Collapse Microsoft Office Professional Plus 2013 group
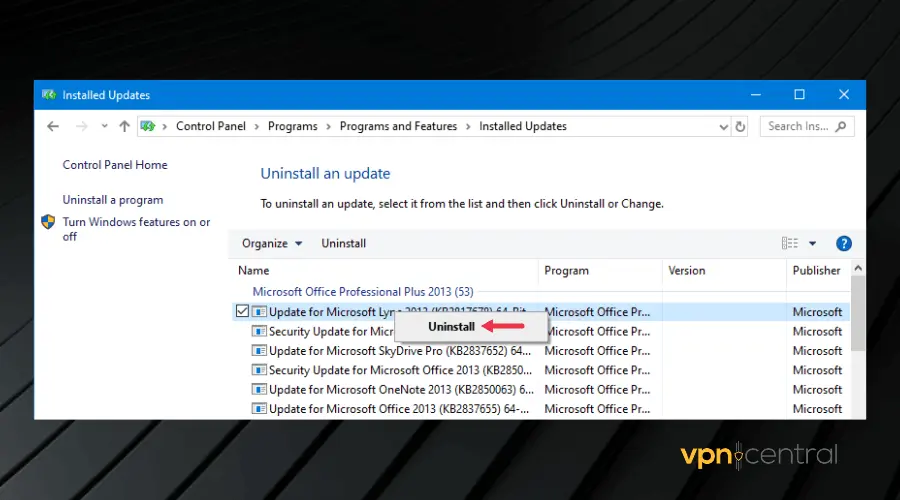 [363, 292]
